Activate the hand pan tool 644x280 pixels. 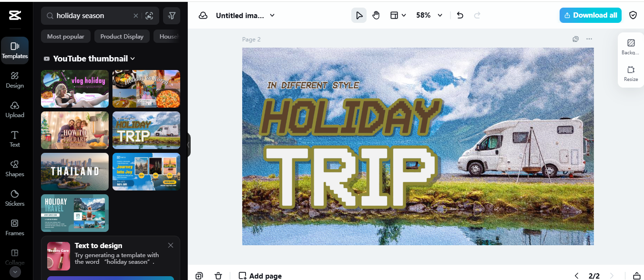(x=376, y=15)
